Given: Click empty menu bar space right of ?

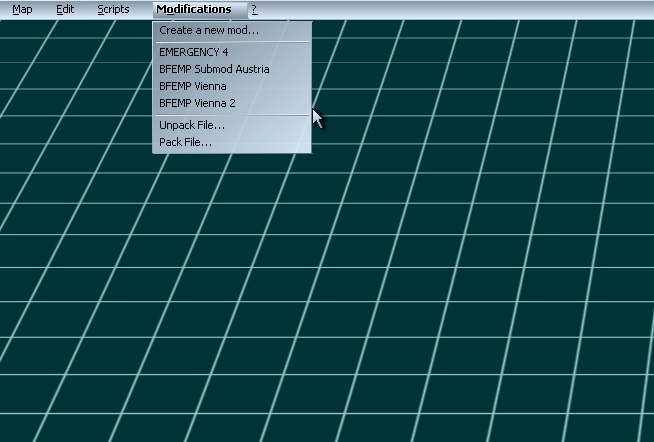Looking at the screenshot, I should (x=450, y=9).
